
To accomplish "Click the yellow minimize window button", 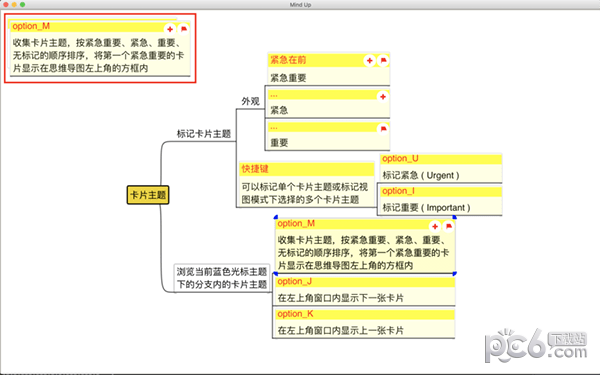I will (14, 5).
